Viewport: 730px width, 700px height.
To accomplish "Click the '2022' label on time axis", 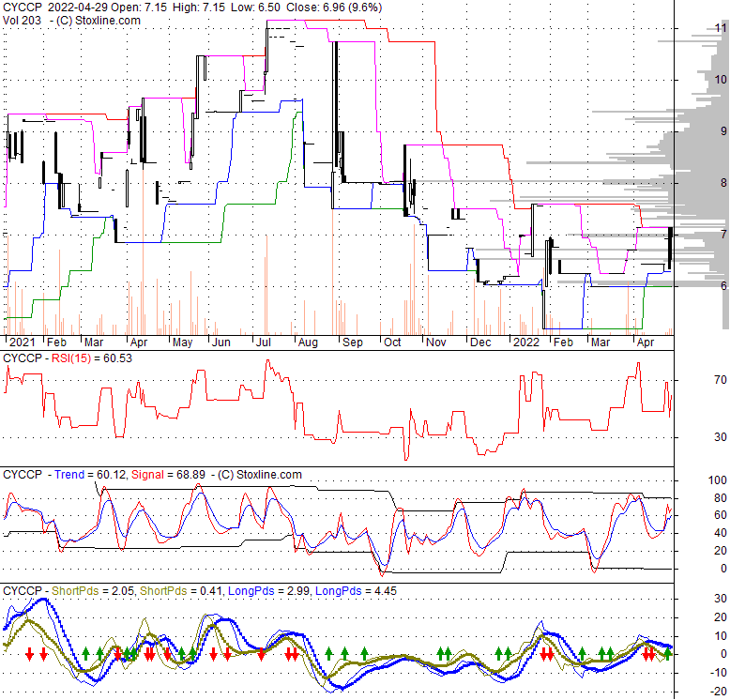I will coord(526,342).
